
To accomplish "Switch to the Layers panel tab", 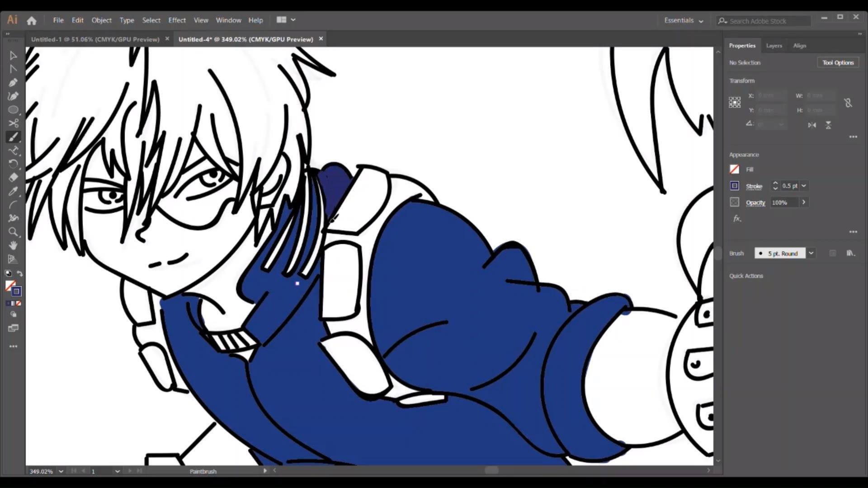I will 774,46.
